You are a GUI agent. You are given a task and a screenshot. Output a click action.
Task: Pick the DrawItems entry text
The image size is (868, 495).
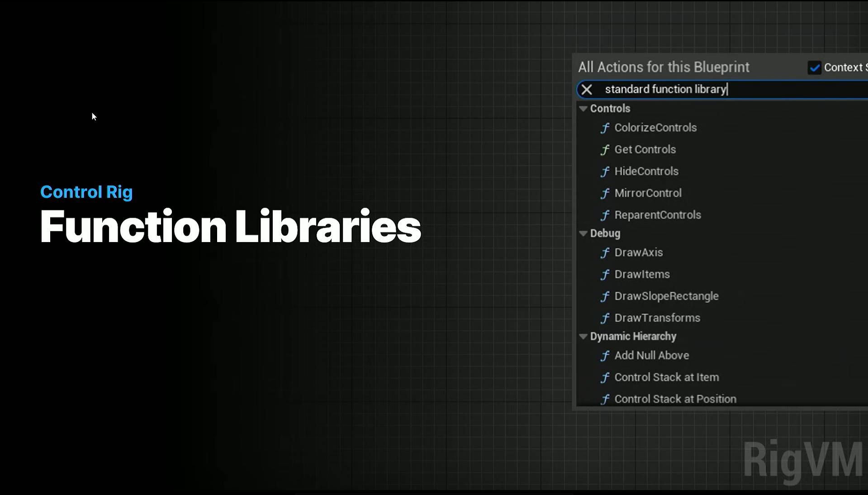pyautogui.click(x=642, y=274)
